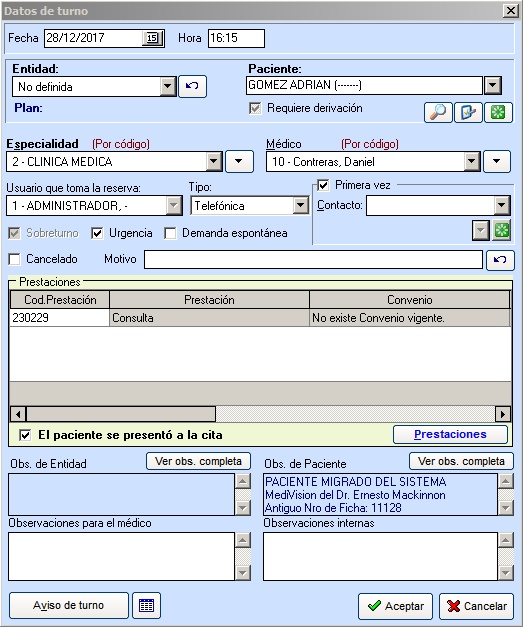The height and width of the screenshot is (627, 523).
Task: Uncheck Urgencia checkbox
Action: point(97,233)
